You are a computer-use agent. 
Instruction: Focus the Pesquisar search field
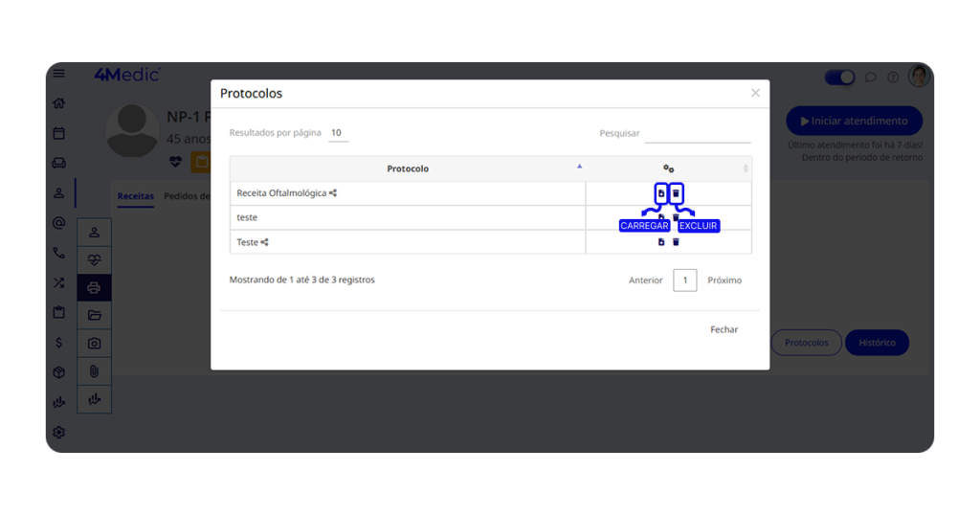[697, 133]
